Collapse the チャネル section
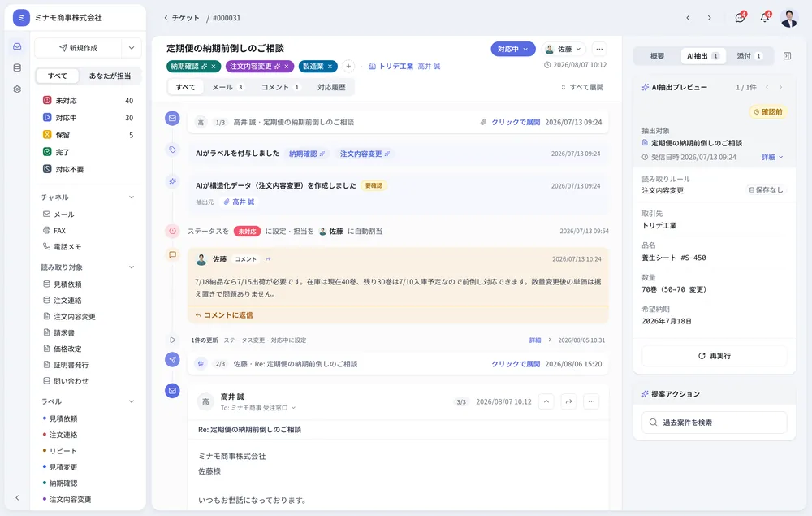The height and width of the screenshot is (516, 812). (x=132, y=197)
